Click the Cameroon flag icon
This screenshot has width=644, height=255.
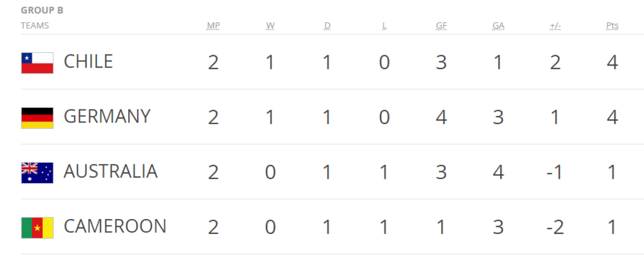[x=37, y=228]
